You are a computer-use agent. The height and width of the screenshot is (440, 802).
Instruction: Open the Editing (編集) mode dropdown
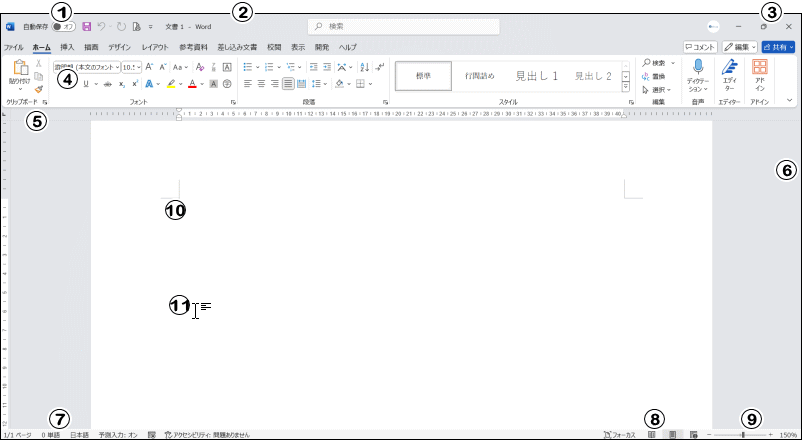(740, 47)
